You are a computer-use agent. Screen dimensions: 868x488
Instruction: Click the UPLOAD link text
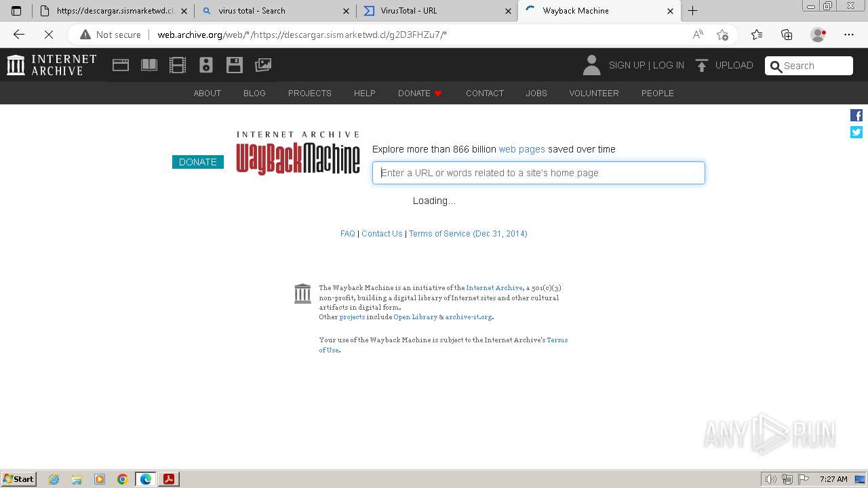click(734, 65)
